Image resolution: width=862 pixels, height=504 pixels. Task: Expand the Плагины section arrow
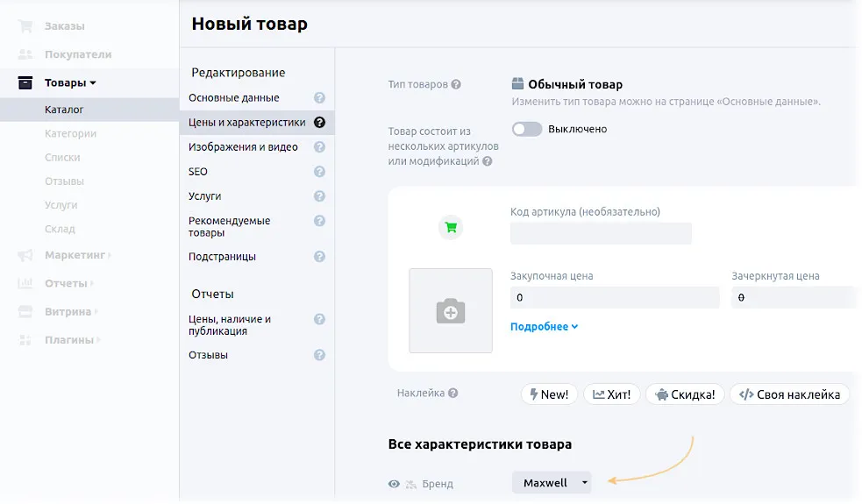[98, 340]
